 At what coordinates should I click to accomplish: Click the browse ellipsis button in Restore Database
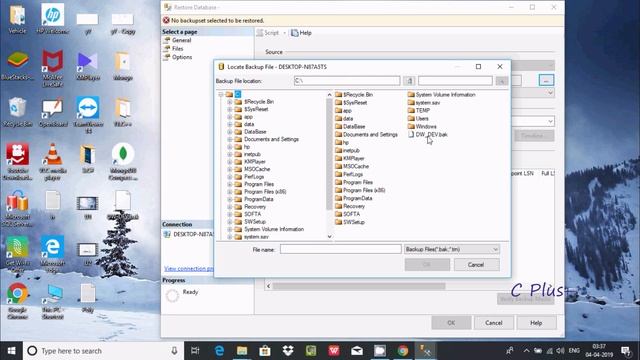coord(546,80)
